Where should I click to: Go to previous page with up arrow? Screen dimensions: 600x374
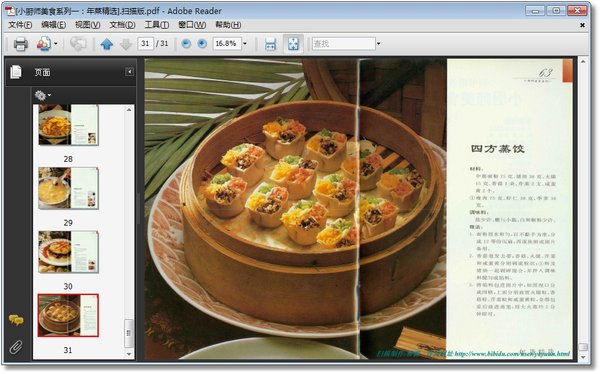(107, 44)
